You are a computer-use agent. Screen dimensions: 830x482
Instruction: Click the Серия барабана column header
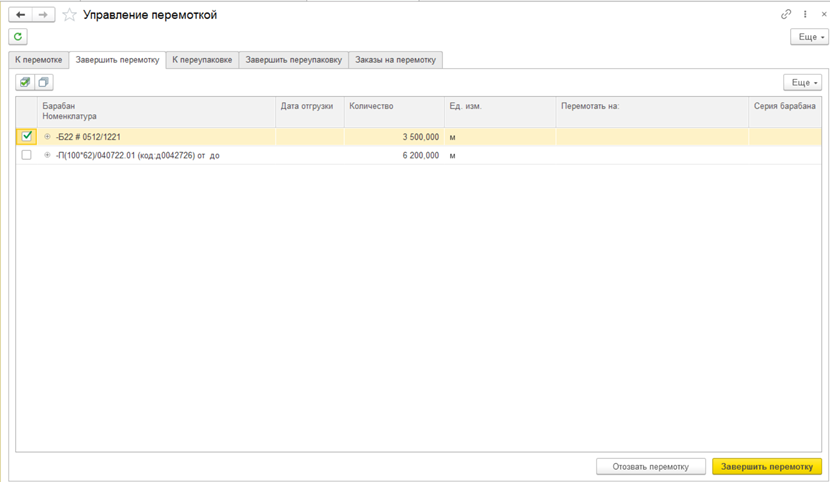[785, 112]
